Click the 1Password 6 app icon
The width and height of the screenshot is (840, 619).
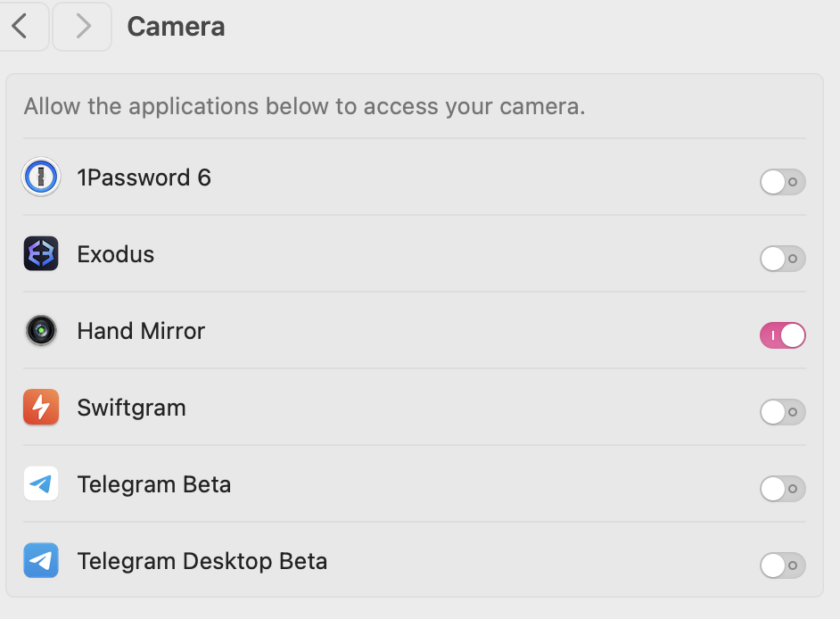pos(41,177)
